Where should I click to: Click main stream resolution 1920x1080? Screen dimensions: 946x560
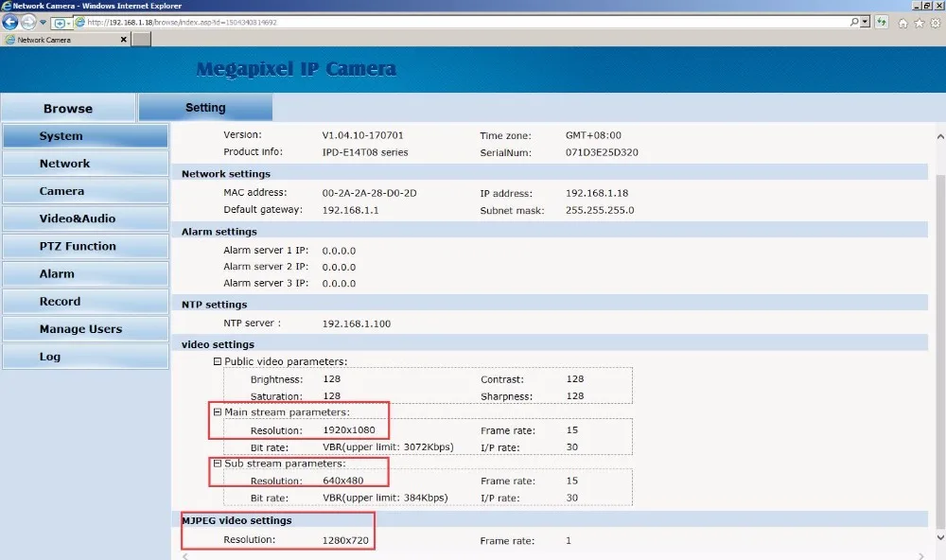click(349, 429)
